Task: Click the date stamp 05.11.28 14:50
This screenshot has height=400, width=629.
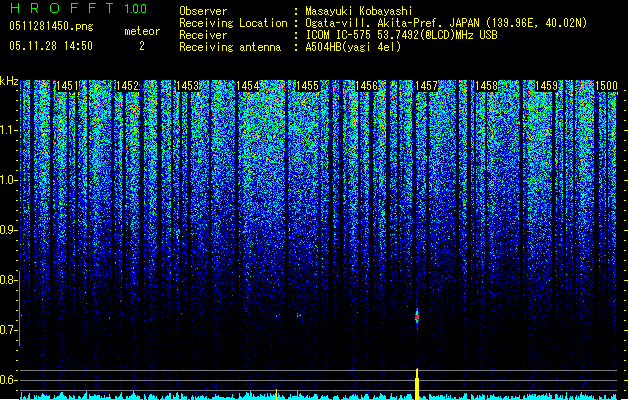Action: pyautogui.click(x=51, y=46)
